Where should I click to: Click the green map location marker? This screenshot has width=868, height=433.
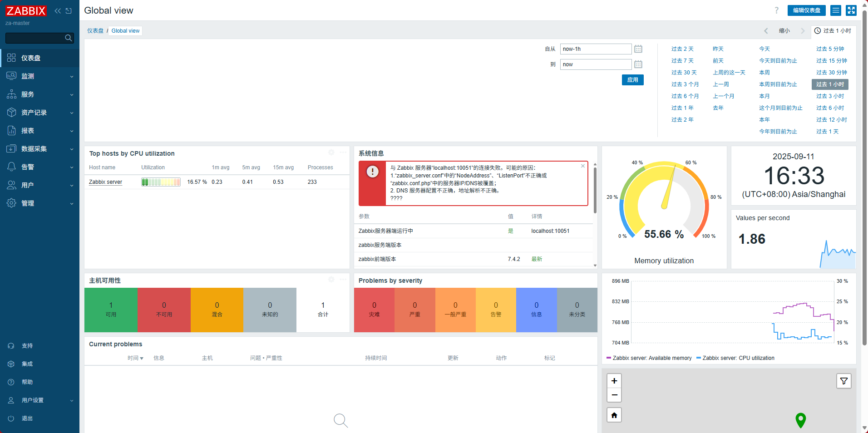point(801,420)
